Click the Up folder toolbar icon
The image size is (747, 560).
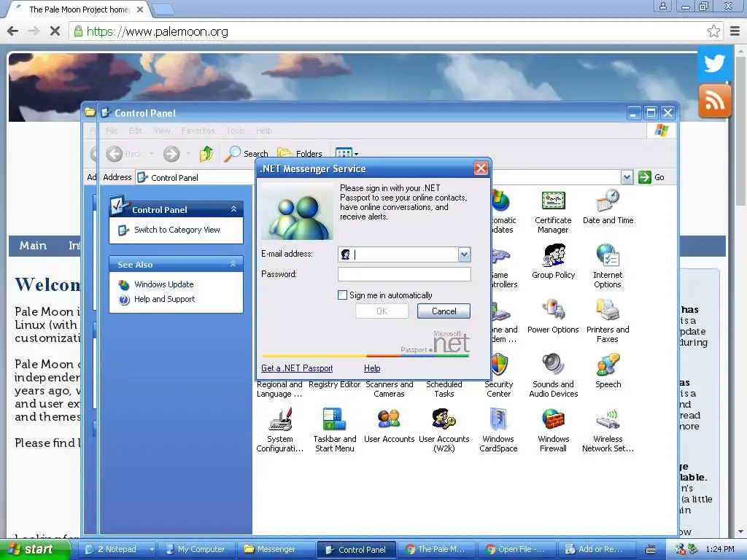point(206,153)
